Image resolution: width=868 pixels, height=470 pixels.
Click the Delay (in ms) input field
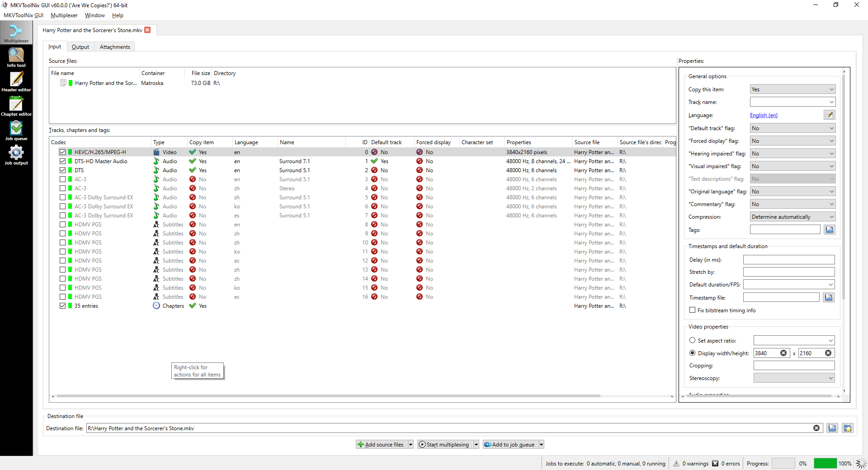[x=789, y=259]
